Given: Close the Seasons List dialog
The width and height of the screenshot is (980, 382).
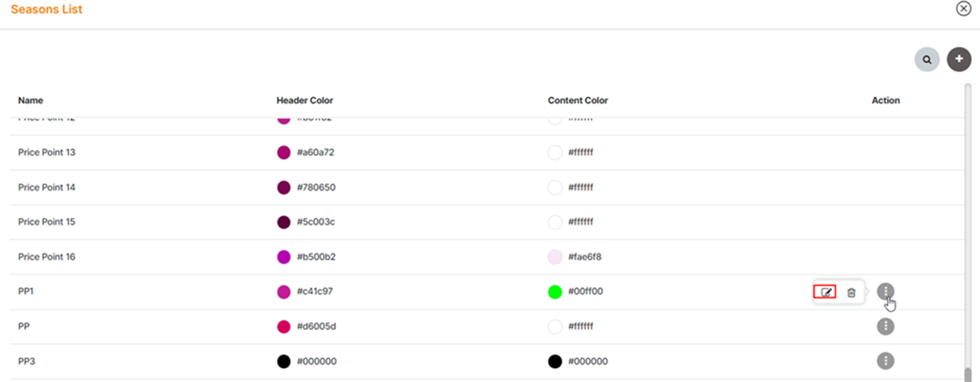Looking at the screenshot, I should pyautogui.click(x=963, y=9).
